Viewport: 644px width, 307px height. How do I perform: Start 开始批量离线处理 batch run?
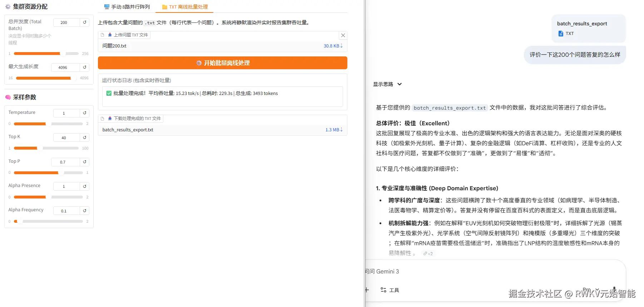click(x=223, y=63)
